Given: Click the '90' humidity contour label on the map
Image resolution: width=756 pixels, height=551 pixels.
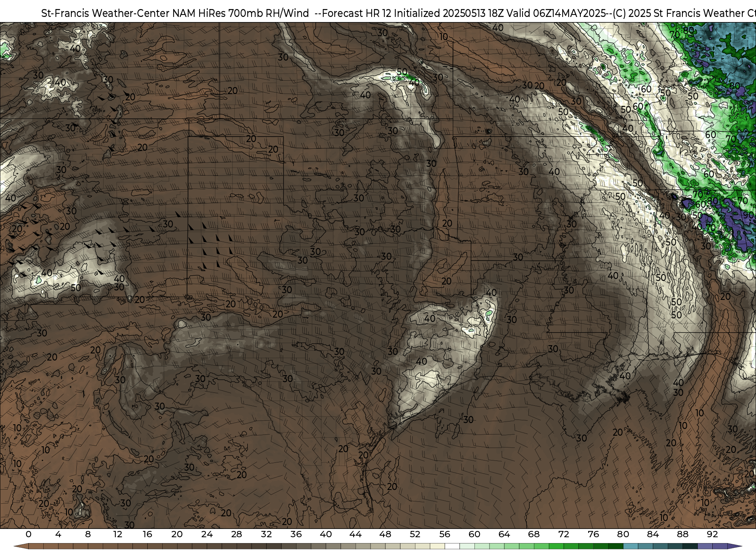Looking at the screenshot, I should click(748, 215).
